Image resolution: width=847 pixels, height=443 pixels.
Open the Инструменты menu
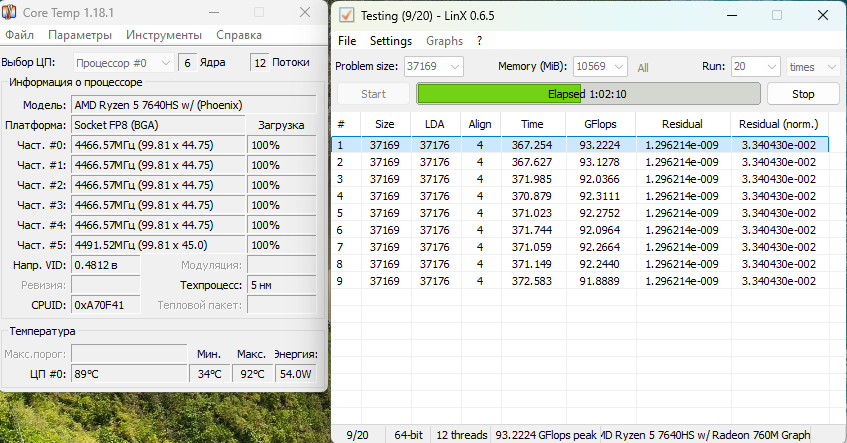click(164, 35)
